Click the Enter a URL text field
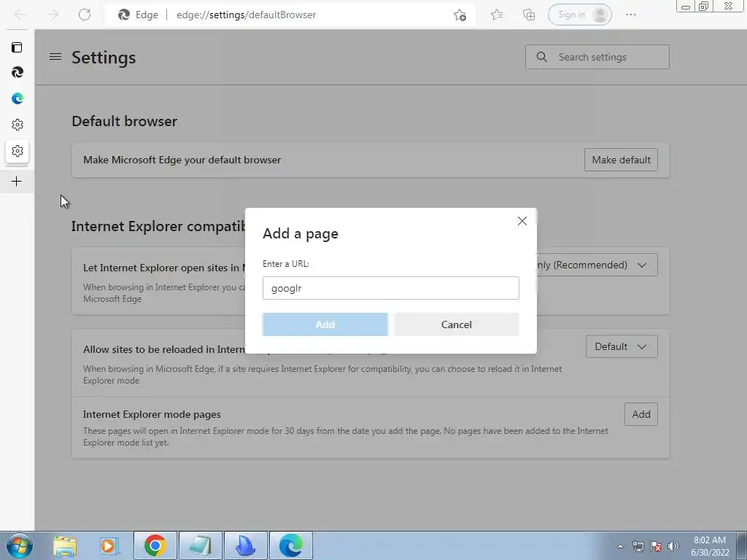 click(x=391, y=288)
